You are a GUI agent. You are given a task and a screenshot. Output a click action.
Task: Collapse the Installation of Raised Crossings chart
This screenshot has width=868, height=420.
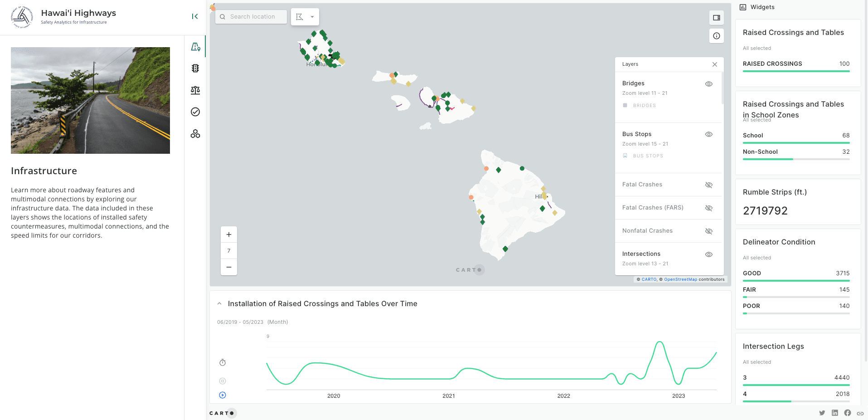(x=219, y=303)
